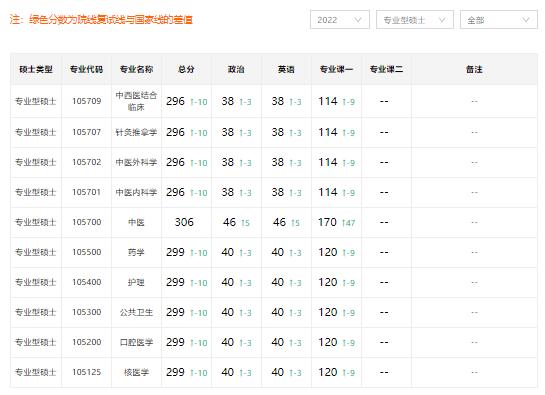Select major code 105200

[x=87, y=342]
